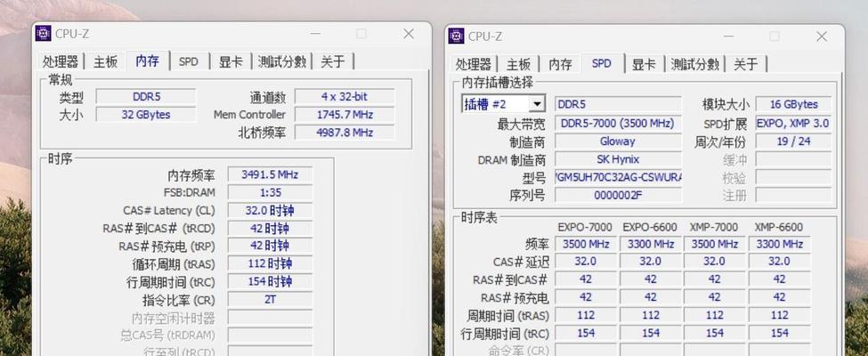Image resolution: width=868 pixels, height=356 pixels.
Task: Click the 16 GBytes 模块大小 value
Action: coord(793,104)
